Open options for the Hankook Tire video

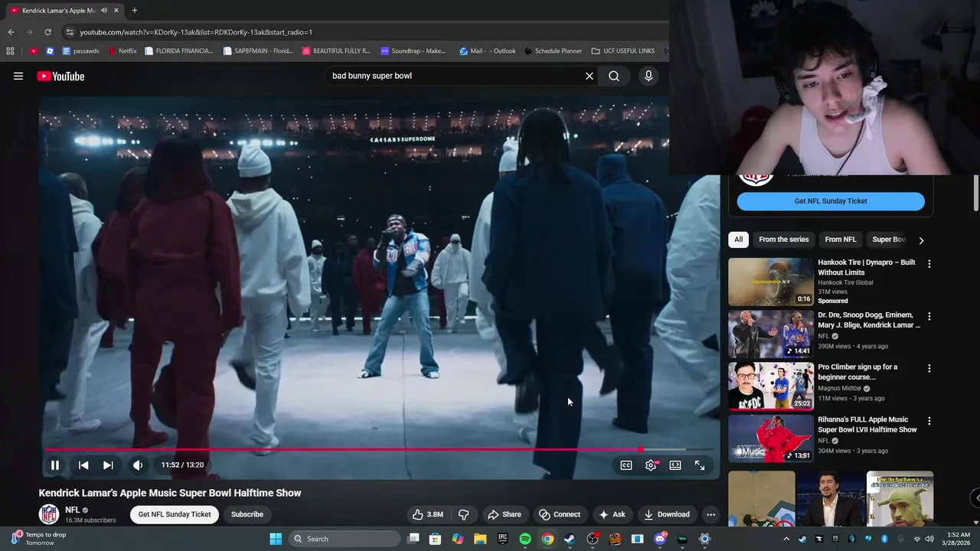(x=929, y=263)
